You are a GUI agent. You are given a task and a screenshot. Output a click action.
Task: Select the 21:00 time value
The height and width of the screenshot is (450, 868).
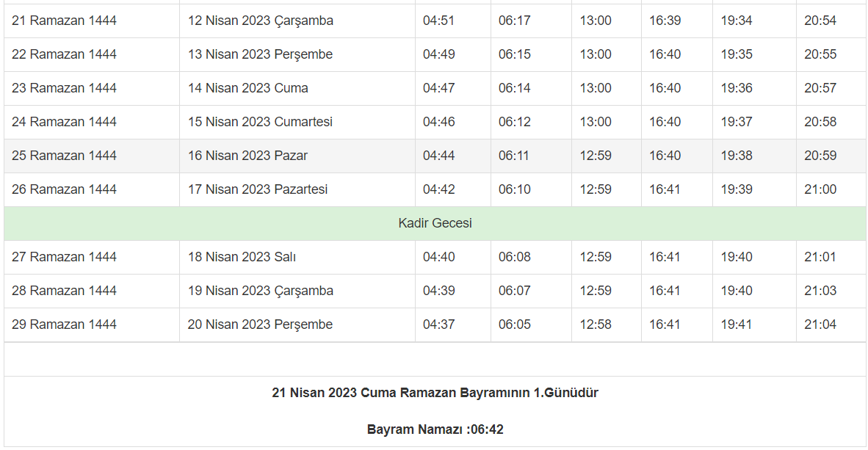coord(820,189)
